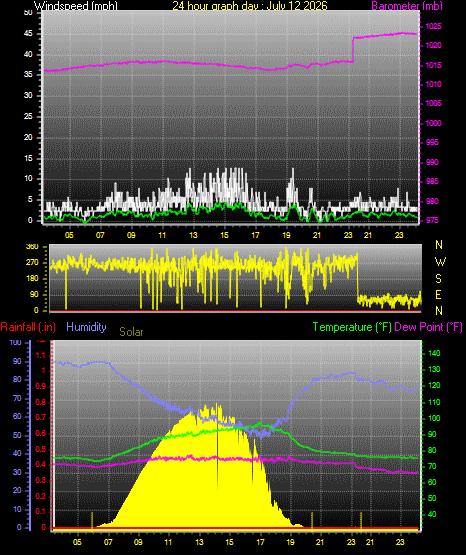Click the 360 wind direction axis value
This screenshot has height=555, width=466.
pyautogui.click(x=32, y=247)
